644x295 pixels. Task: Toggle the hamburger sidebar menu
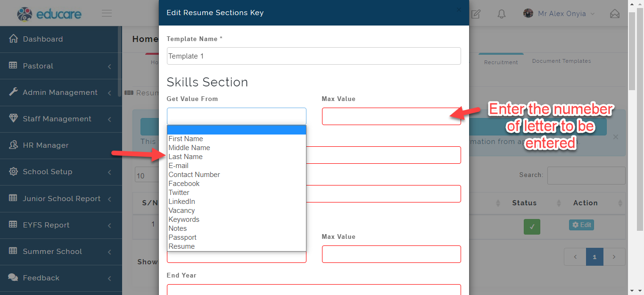click(x=107, y=13)
